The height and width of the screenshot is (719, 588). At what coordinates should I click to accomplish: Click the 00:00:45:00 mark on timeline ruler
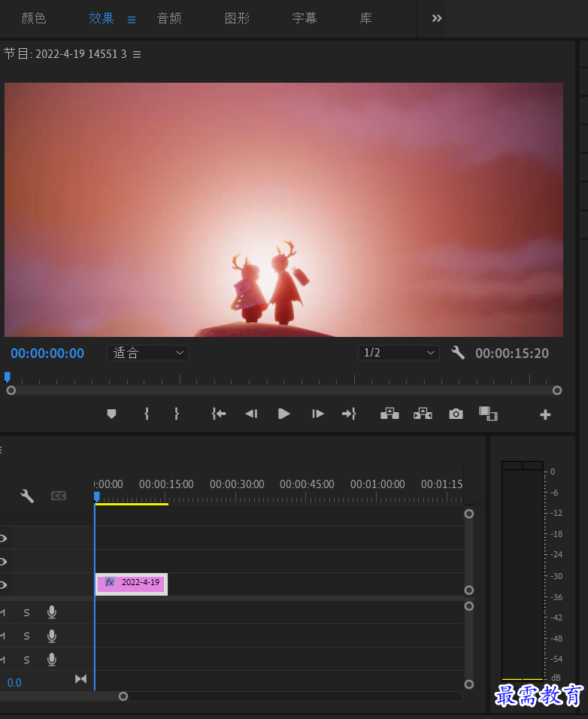(x=307, y=484)
